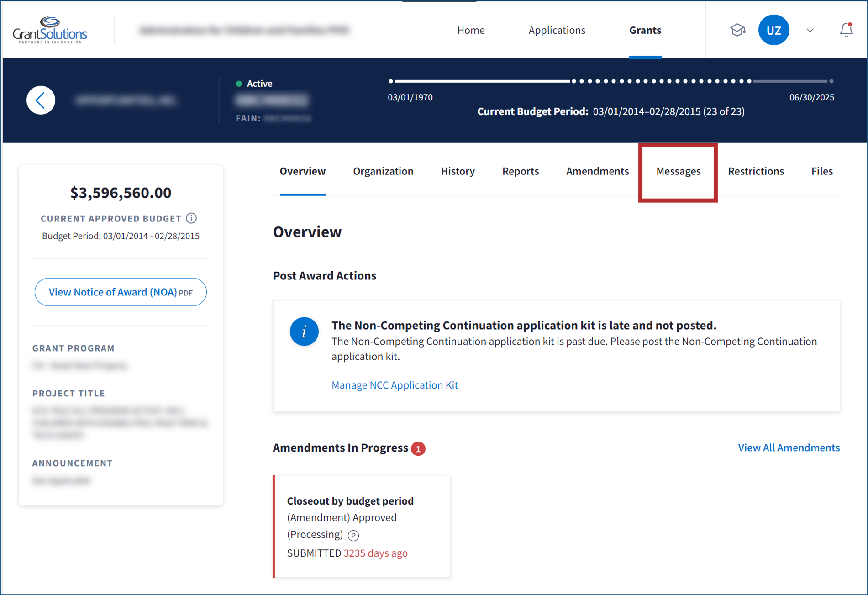The width and height of the screenshot is (868, 595).
Task: Click the first dot on budget timeline
Action: [391, 81]
